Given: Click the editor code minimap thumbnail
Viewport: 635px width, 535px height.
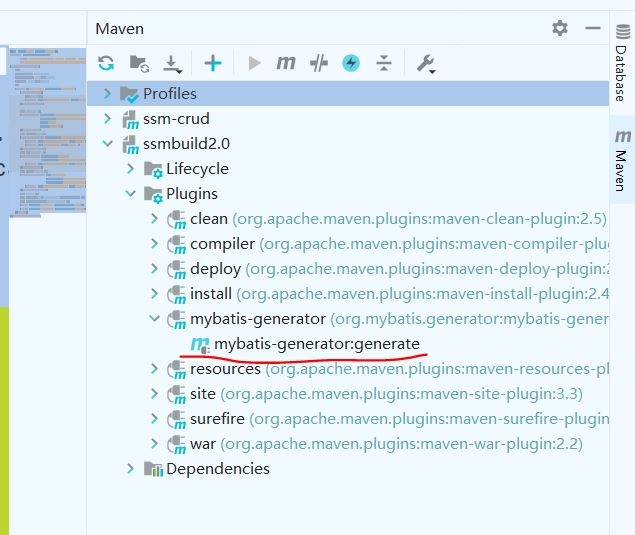Looking at the screenshot, I should [47, 132].
